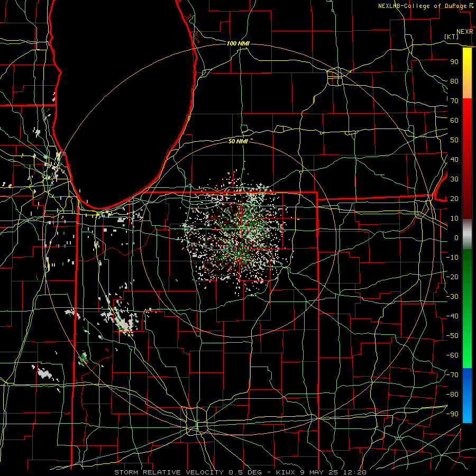Screen dimensions: 476x476
Task: Click the 10 value on the velocity scale
Action: (454, 218)
